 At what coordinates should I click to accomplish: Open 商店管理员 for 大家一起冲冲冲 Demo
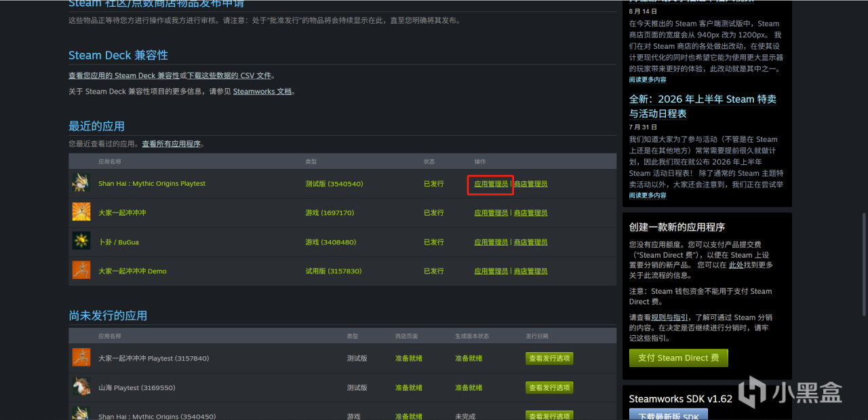[x=530, y=271]
